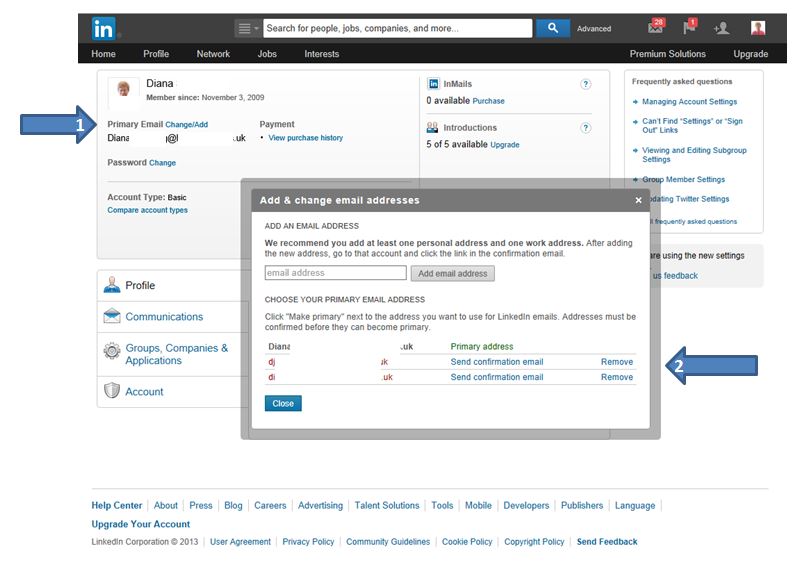This screenshot has width=799, height=564.
Task: Open Careers footer link
Action: (x=270, y=506)
